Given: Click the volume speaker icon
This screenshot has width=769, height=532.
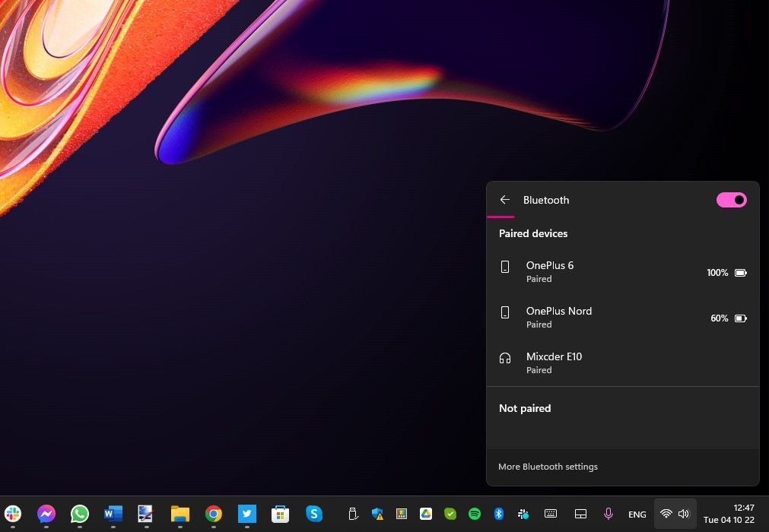Looking at the screenshot, I should click(x=683, y=514).
